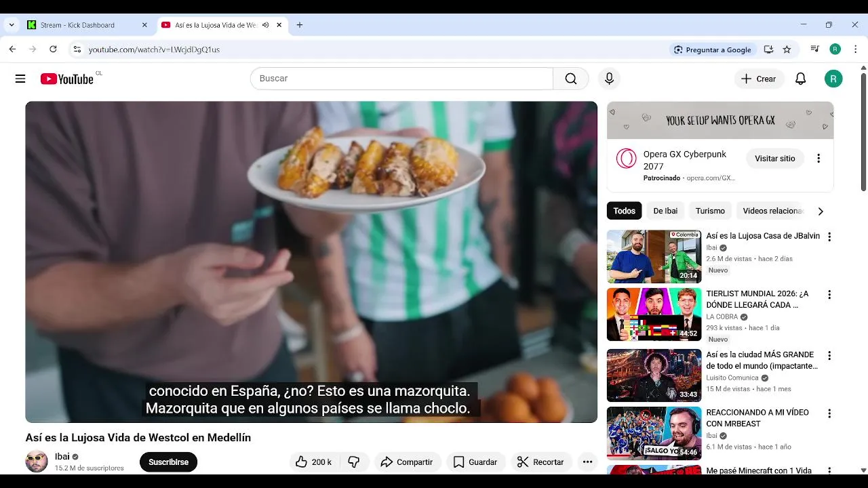868x488 pixels.
Task: Close the Kick Dashboard tab
Action: pyautogui.click(x=144, y=25)
